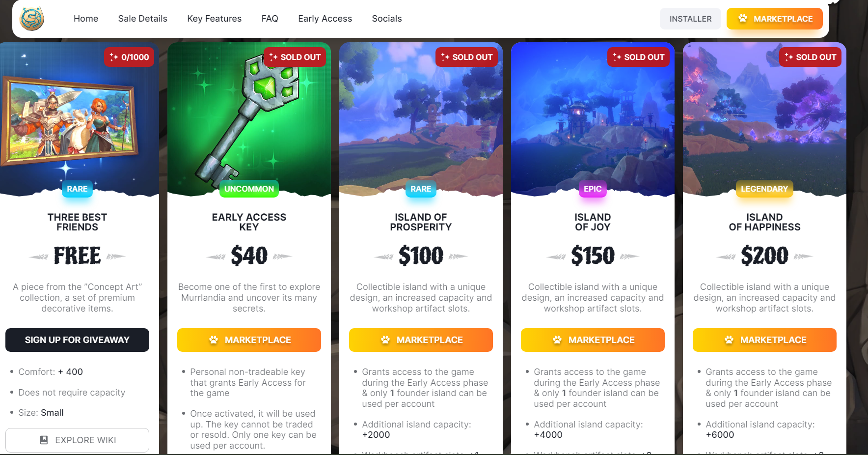Open the Home nav item
The height and width of the screenshot is (455, 868).
click(86, 19)
